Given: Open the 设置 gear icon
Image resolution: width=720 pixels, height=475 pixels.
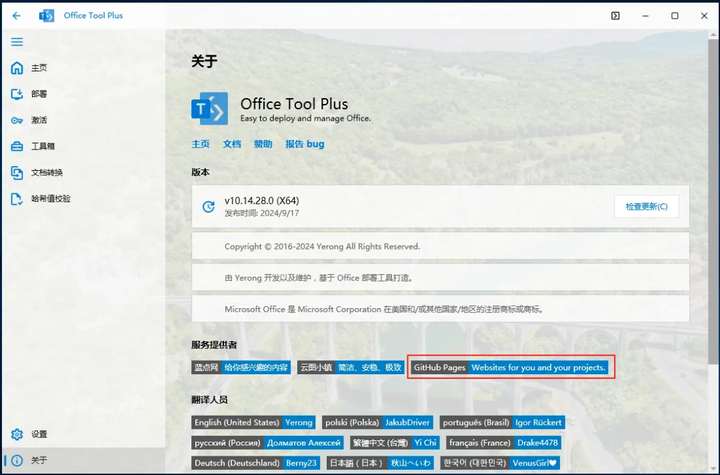Looking at the screenshot, I should (17, 434).
